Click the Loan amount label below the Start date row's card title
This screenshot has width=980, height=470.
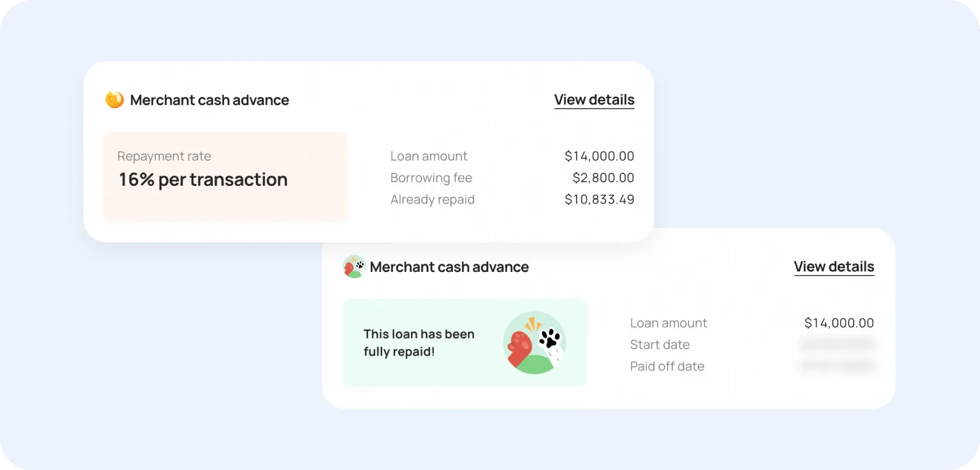668,323
